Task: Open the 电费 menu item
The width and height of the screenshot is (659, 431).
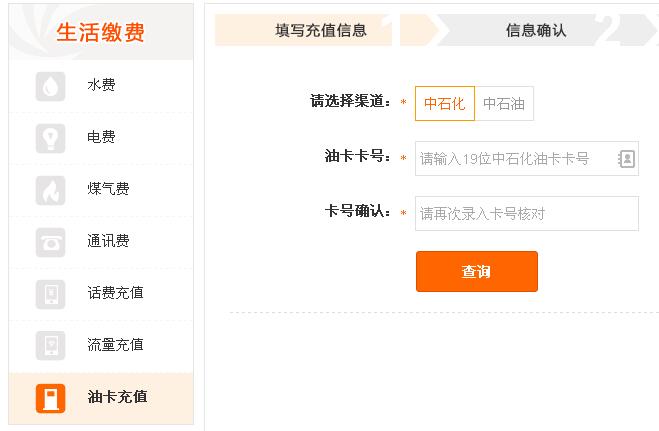Action: (x=101, y=138)
